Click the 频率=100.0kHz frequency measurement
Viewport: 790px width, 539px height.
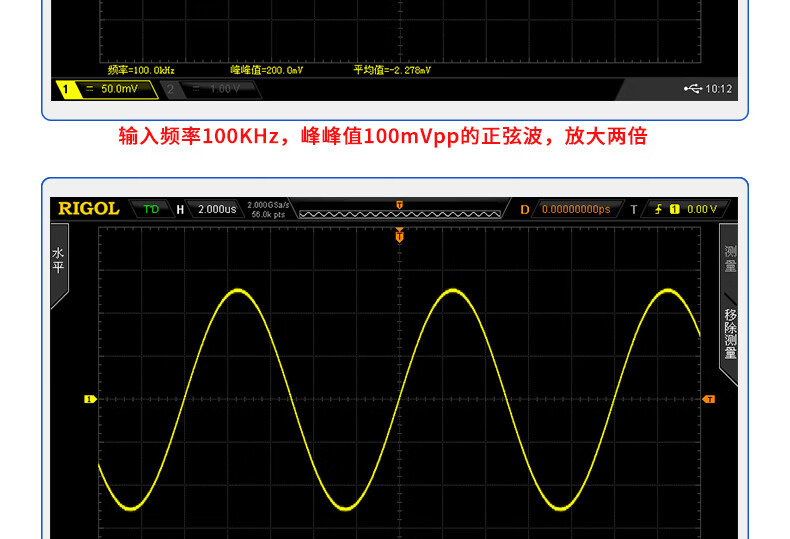[x=141, y=70]
